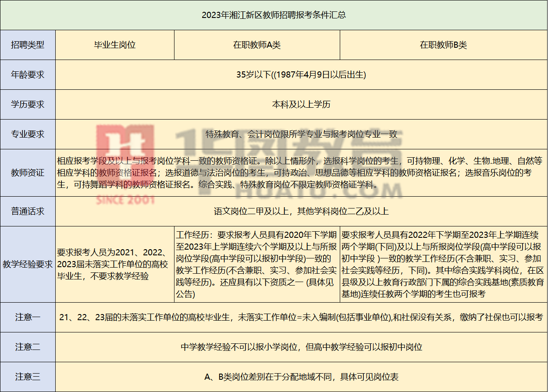
Task: Click the 本科及以上学历 cell
Action: point(301,104)
